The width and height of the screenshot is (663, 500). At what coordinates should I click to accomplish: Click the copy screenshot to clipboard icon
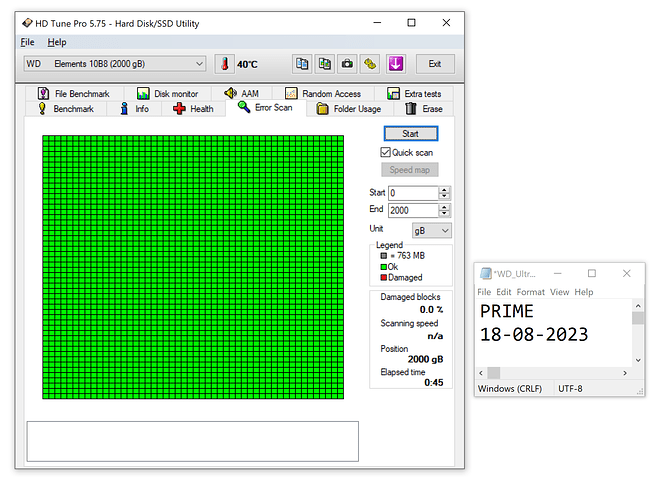(x=325, y=64)
